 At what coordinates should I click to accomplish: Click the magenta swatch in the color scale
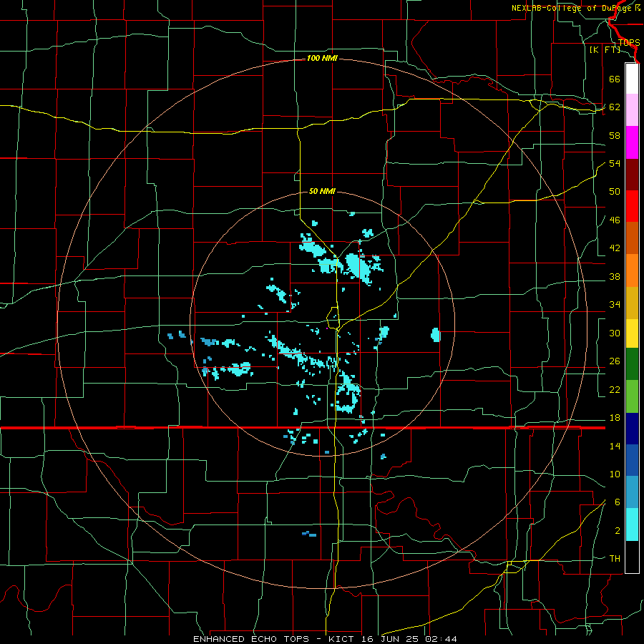point(632,142)
